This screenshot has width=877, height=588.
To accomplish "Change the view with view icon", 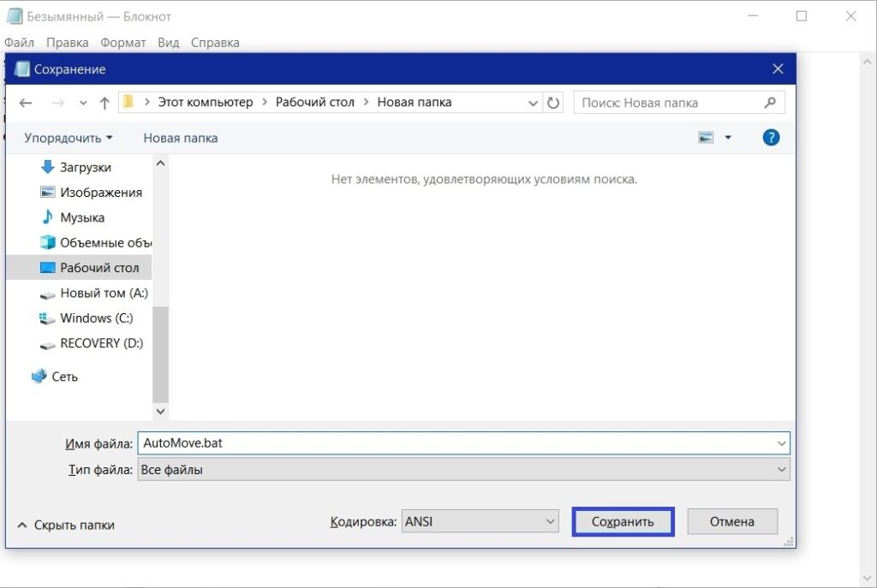I will [x=706, y=138].
